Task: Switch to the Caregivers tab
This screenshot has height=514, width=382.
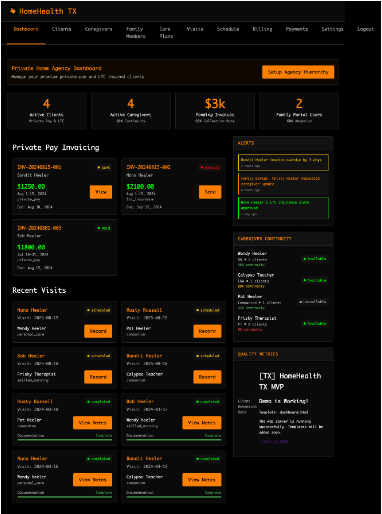Action: 98,29
